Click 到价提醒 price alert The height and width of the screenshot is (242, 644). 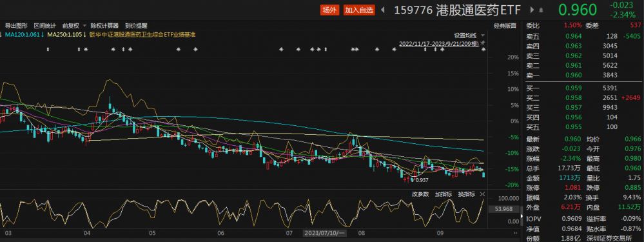point(136,25)
